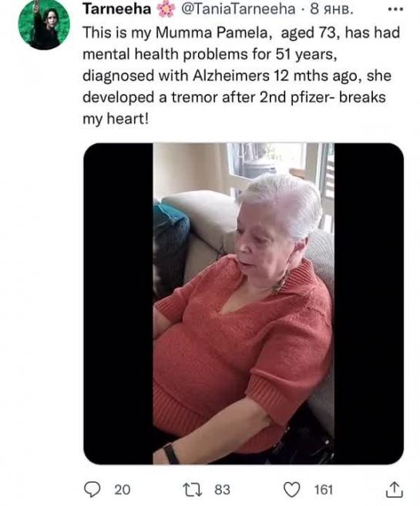Click the word Alzheimers in tweet text
Viewport: 420px width, 506px height.
point(231,75)
